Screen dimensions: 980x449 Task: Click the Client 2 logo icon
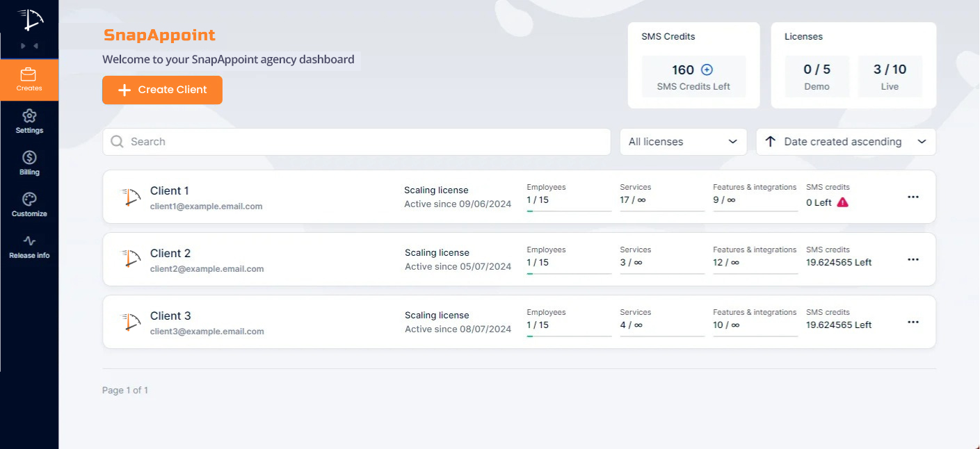pyautogui.click(x=130, y=259)
